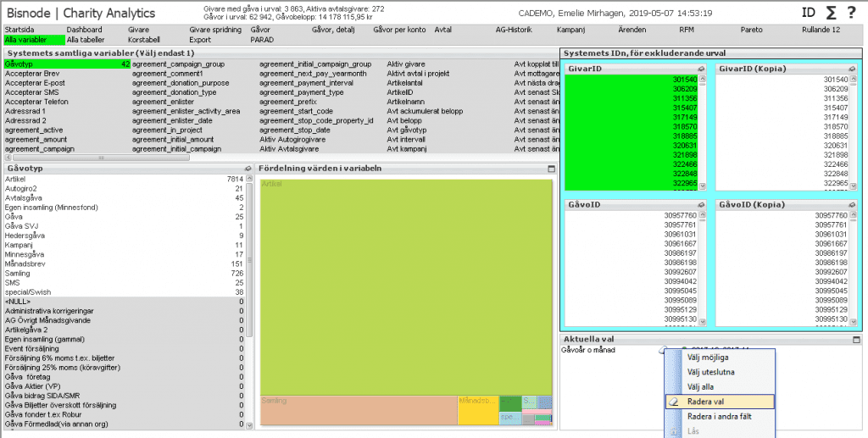868x438 pixels.
Task: Click scroll-down arrow of Gåvotyp list
Action: tap(249, 425)
